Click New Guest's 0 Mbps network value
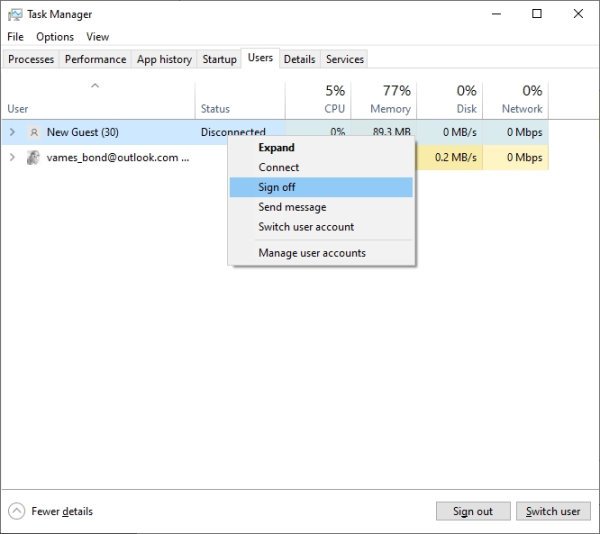600x534 pixels. pos(525,132)
